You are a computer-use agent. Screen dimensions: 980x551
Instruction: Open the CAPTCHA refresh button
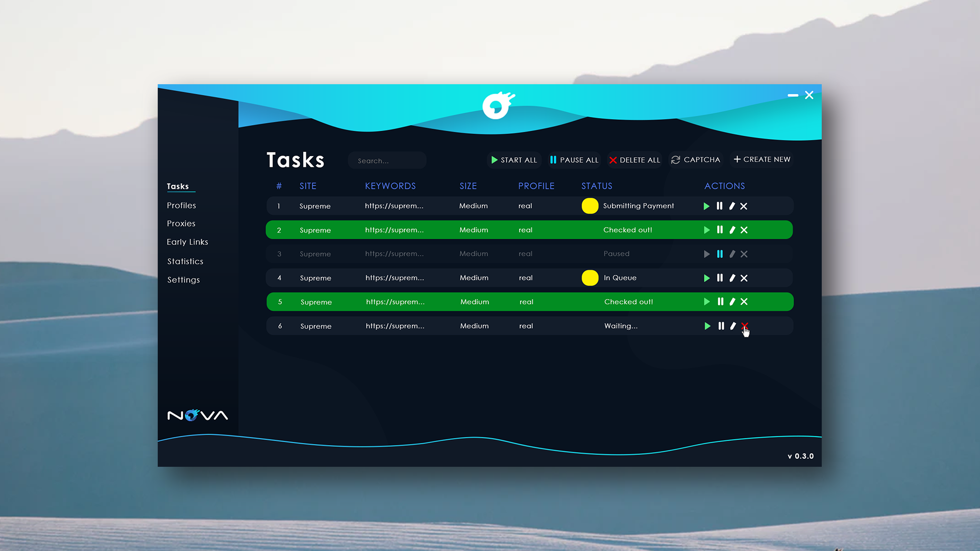[696, 160]
